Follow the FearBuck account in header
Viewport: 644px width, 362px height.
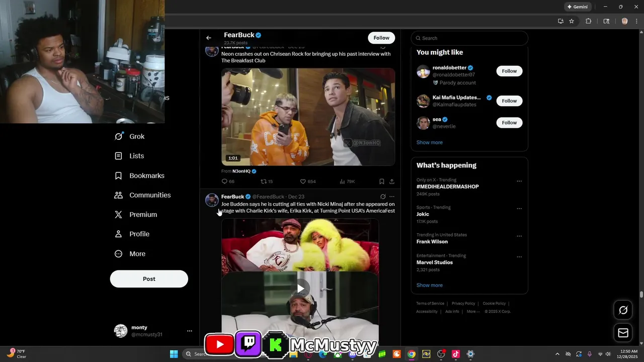[x=381, y=38]
